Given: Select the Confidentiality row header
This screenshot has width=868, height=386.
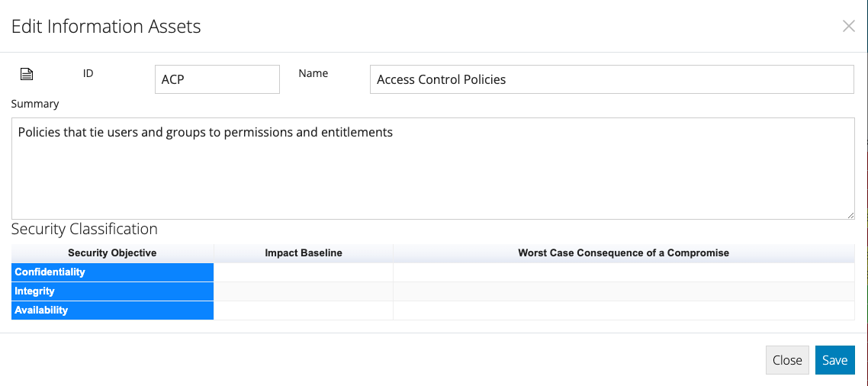Looking at the screenshot, I should pyautogui.click(x=112, y=272).
